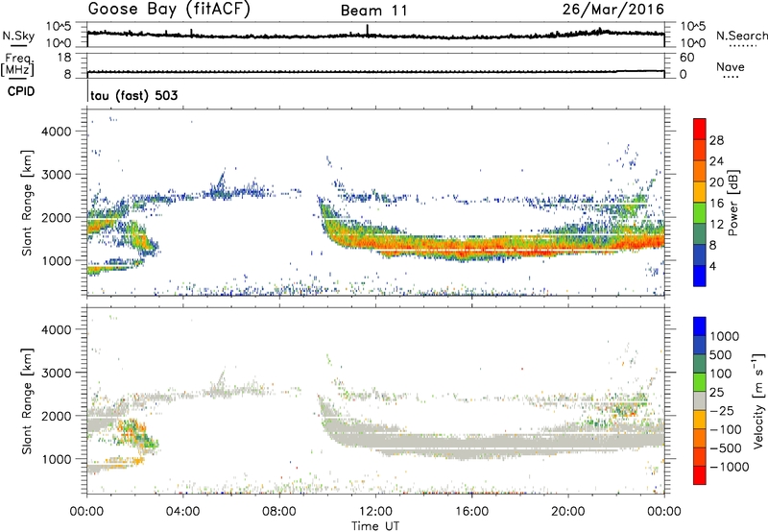The width and height of the screenshot is (768, 532).
Task: Click the date '26/Mar/2016'
Action: pyautogui.click(x=613, y=9)
